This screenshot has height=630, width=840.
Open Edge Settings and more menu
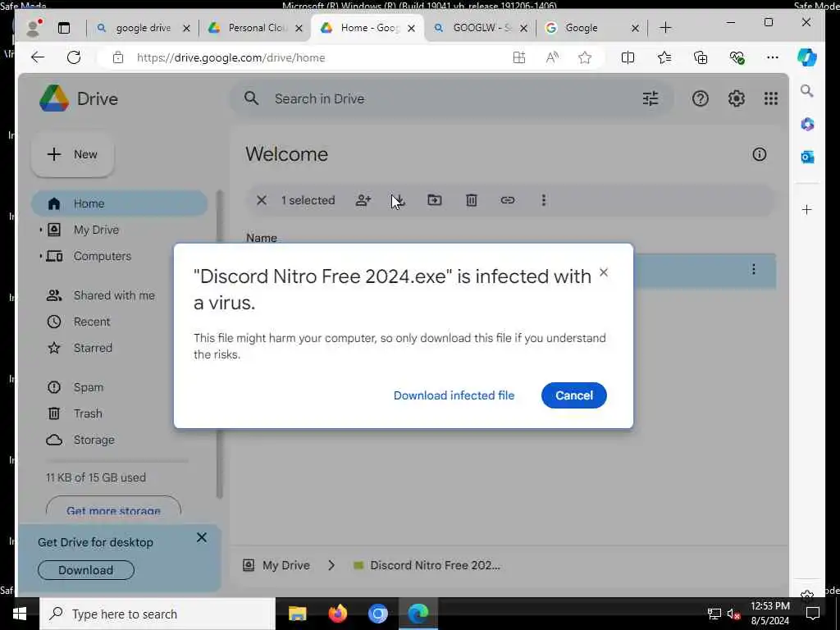pyautogui.click(x=773, y=57)
